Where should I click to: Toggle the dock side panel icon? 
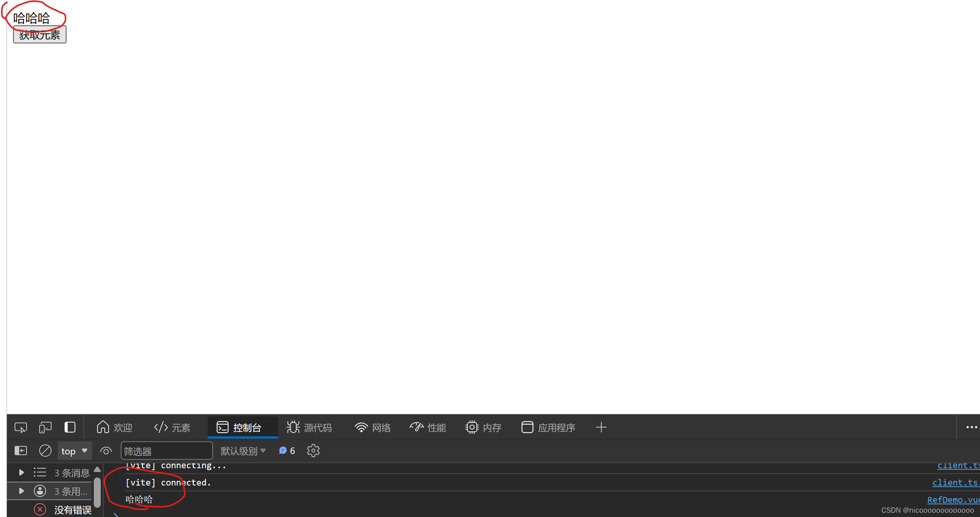click(70, 427)
